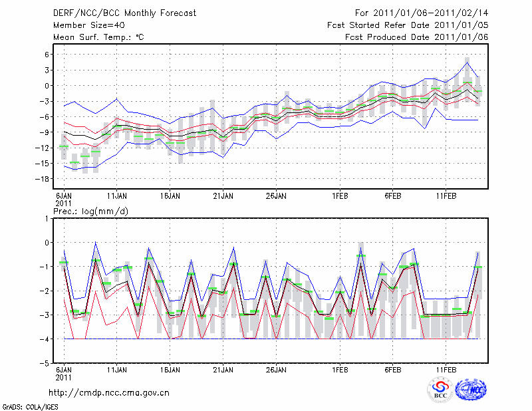Click 21JAN on the precipitation chart axis
Image resolution: width=532 pixels, height=411 pixels.
coord(223,370)
